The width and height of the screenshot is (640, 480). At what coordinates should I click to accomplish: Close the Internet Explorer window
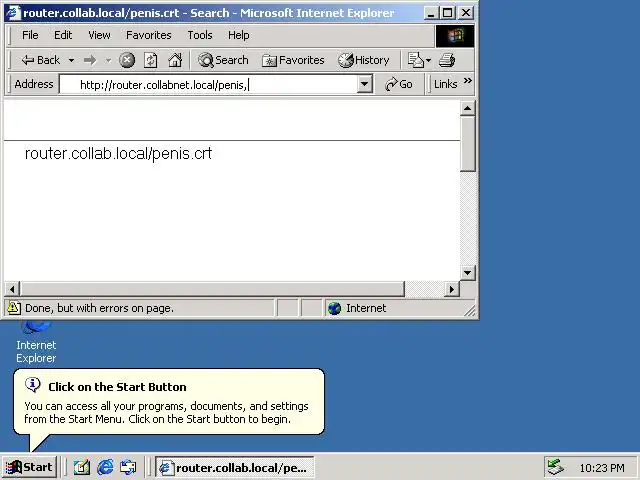click(466, 13)
